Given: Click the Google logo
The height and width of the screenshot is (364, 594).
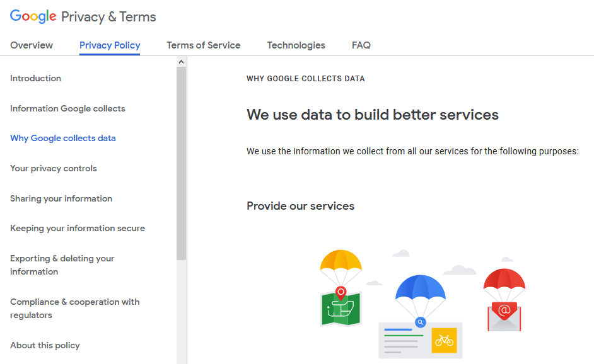Looking at the screenshot, I should pos(33,16).
